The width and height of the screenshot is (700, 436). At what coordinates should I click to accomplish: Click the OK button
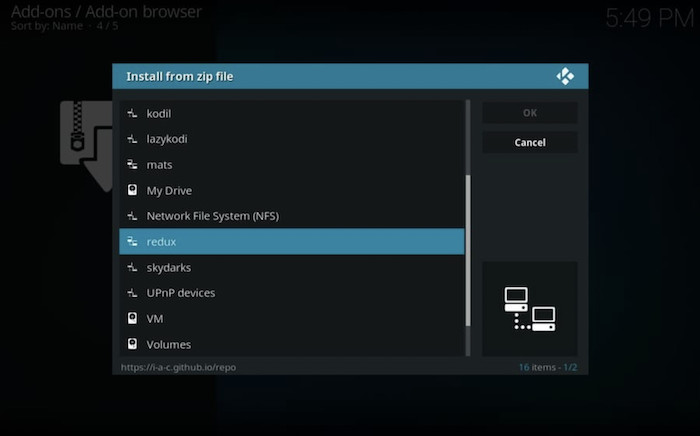coord(530,113)
